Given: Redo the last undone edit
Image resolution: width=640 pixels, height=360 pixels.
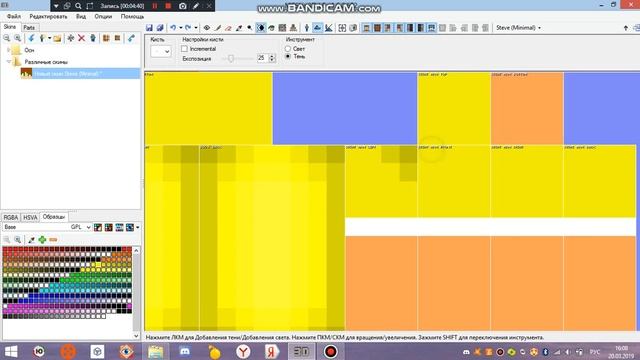Looking at the screenshot, I should pyautogui.click(x=188, y=28).
